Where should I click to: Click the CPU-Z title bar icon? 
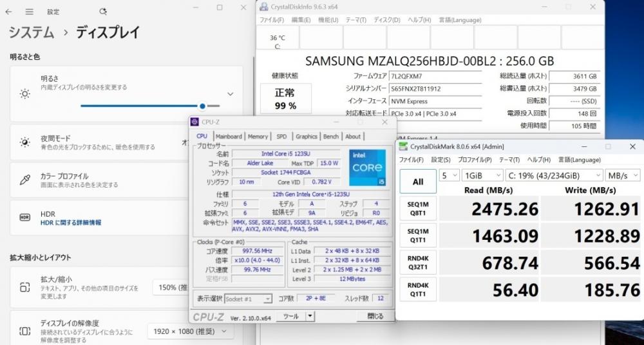pos(195,122)
